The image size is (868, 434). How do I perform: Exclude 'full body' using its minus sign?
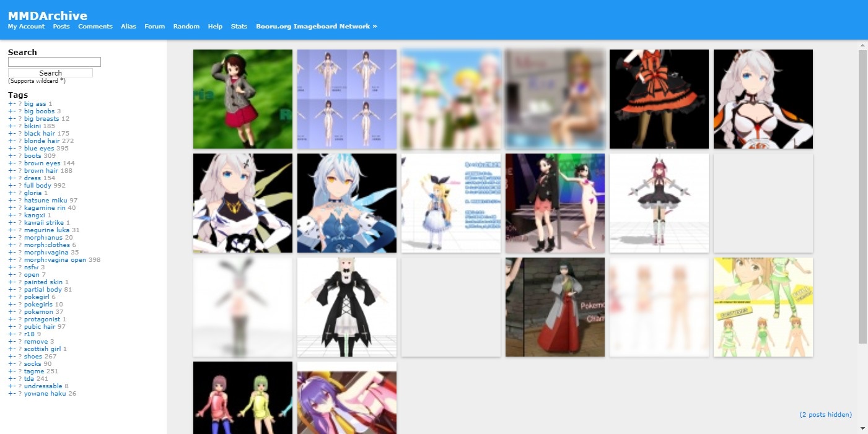click(x=14, y=186)
